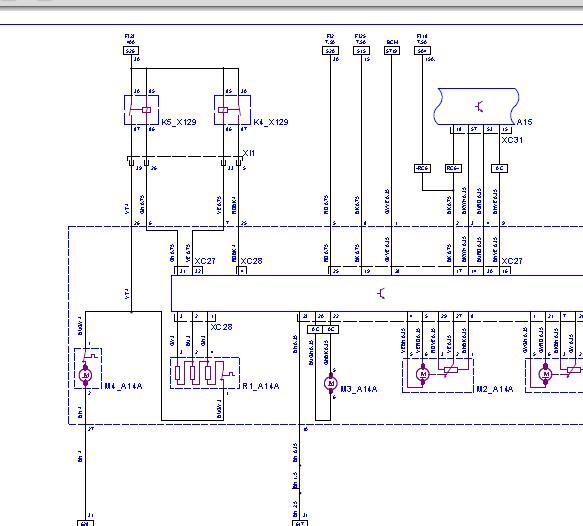583x526 pixels.
Task: Select the M2 motor symbol
Action: [423, 374]
